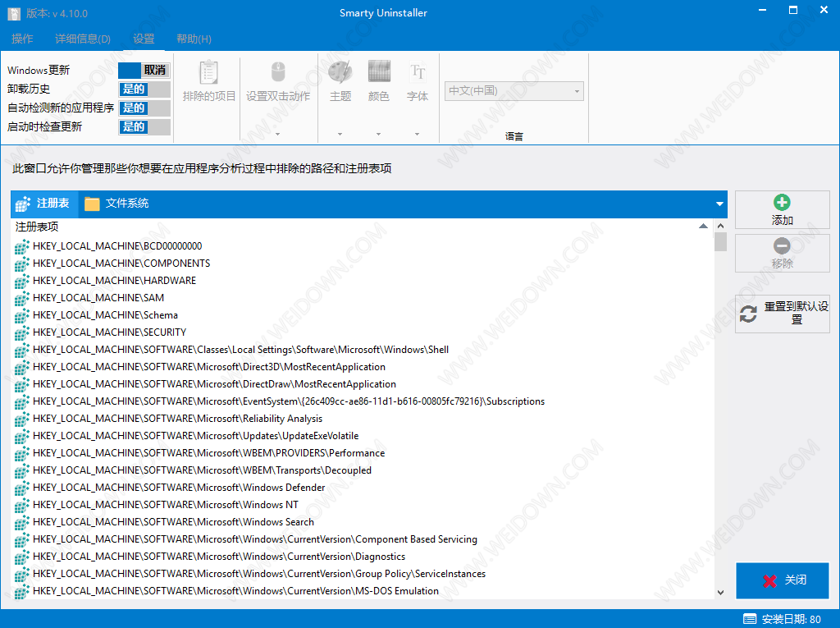Open the 操作 menu

(x=22, y=39)
